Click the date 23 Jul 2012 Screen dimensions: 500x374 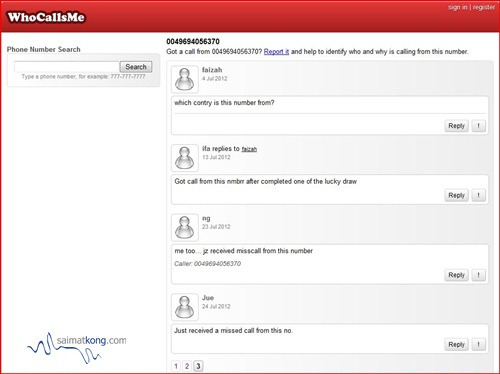(216, 227)
